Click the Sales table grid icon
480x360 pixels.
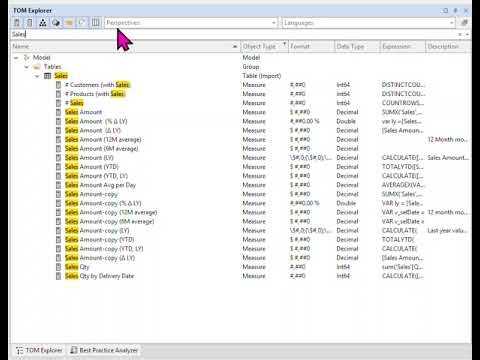(48, 76)
